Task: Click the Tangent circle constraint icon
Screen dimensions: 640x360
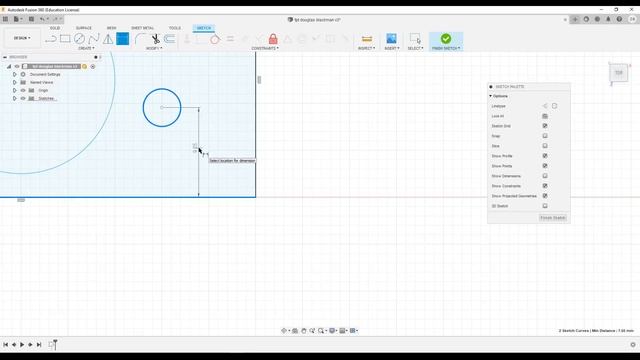Action: [x=215, y=39]
